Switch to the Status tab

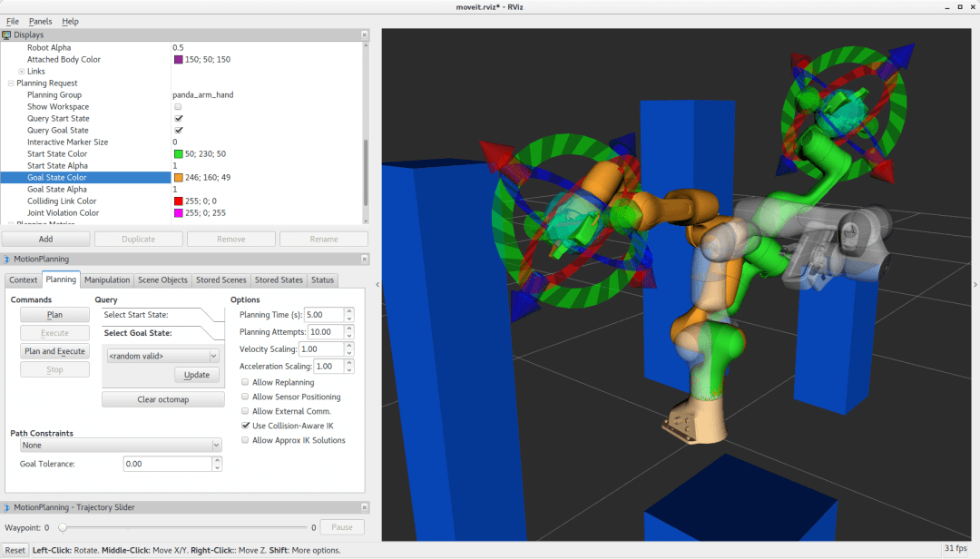tap(322, 280)
